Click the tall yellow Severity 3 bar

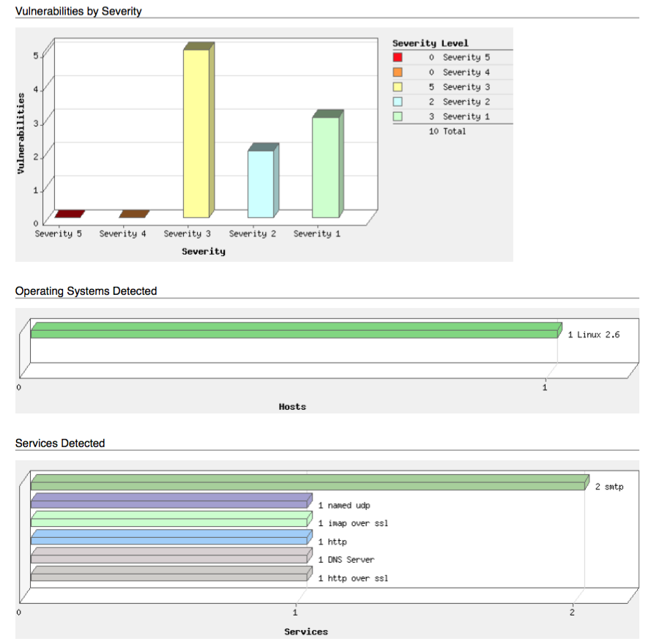[x=198, y=130]
